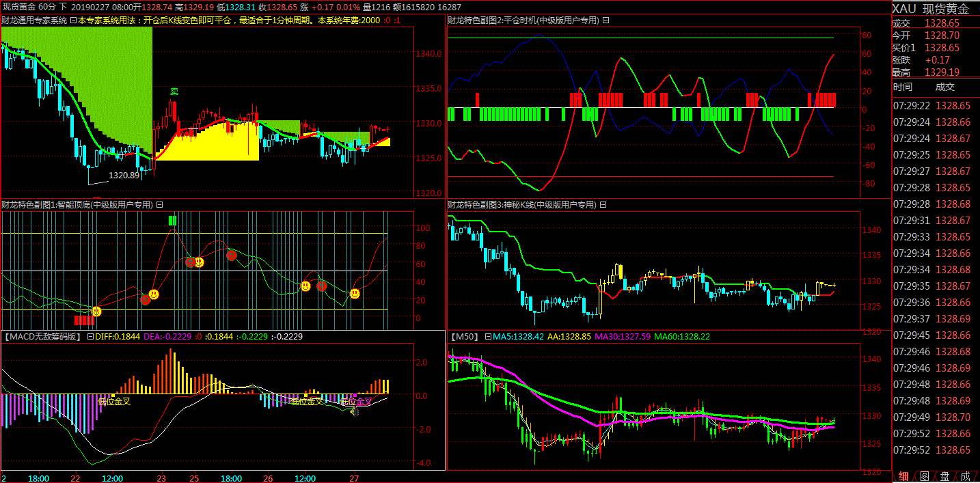The width and height of the screenshot is (980, 483).
Task: Select the 财龙特色副图3:神秘K线 indicator title
Action: 522,204
